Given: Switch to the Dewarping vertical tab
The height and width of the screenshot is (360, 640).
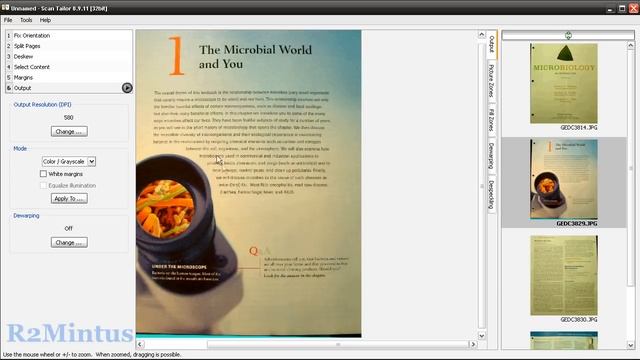Looking at the screenshot, I should 492,156.
